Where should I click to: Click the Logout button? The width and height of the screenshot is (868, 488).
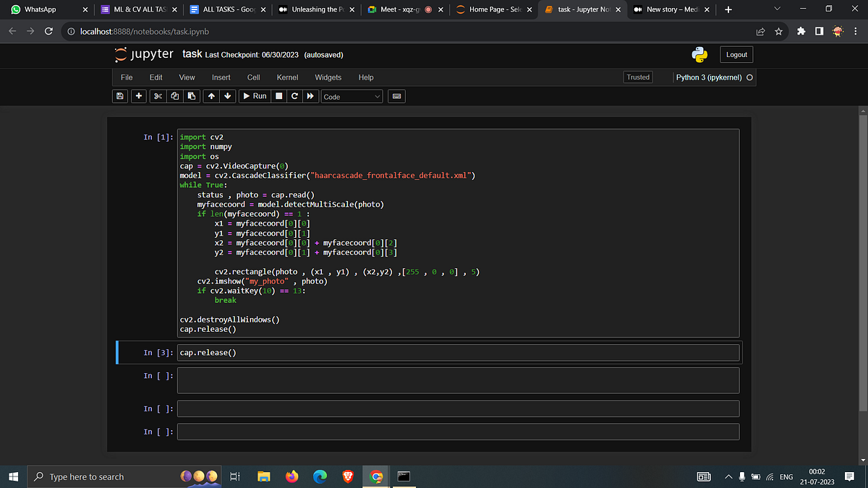[x=736, y=55]
